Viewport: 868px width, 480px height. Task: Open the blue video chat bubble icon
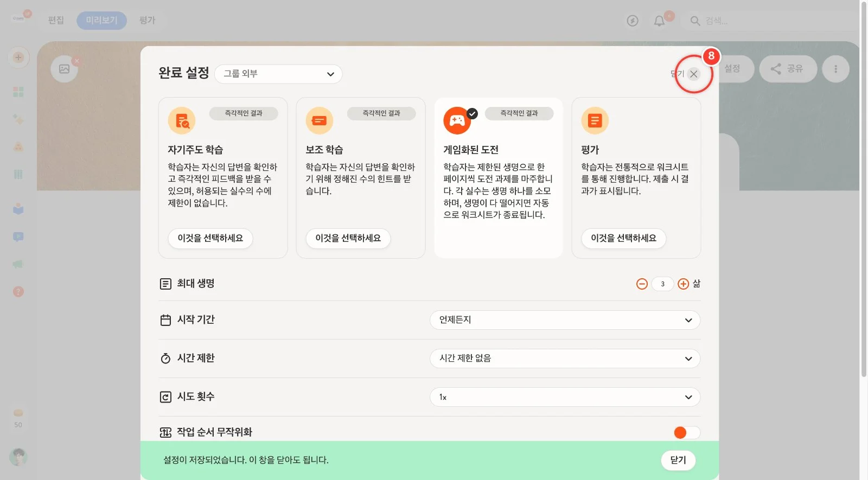coord(18,237)
